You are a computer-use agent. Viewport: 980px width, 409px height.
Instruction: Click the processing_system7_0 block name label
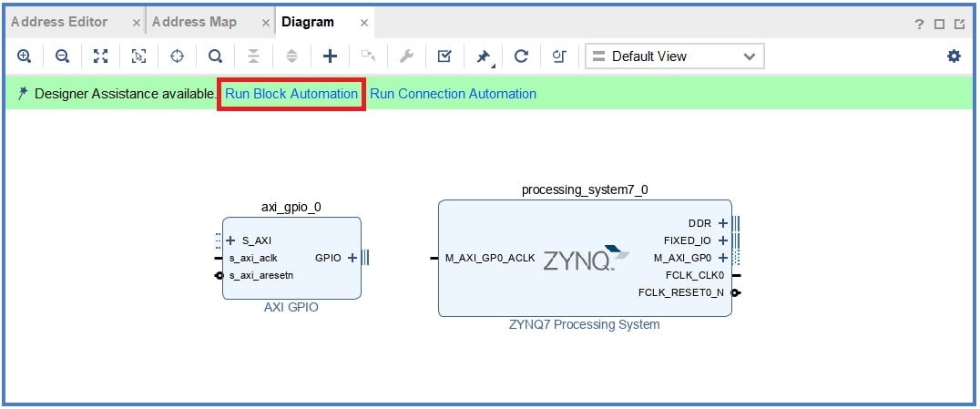pyautogui.click(x=585, y=190)
